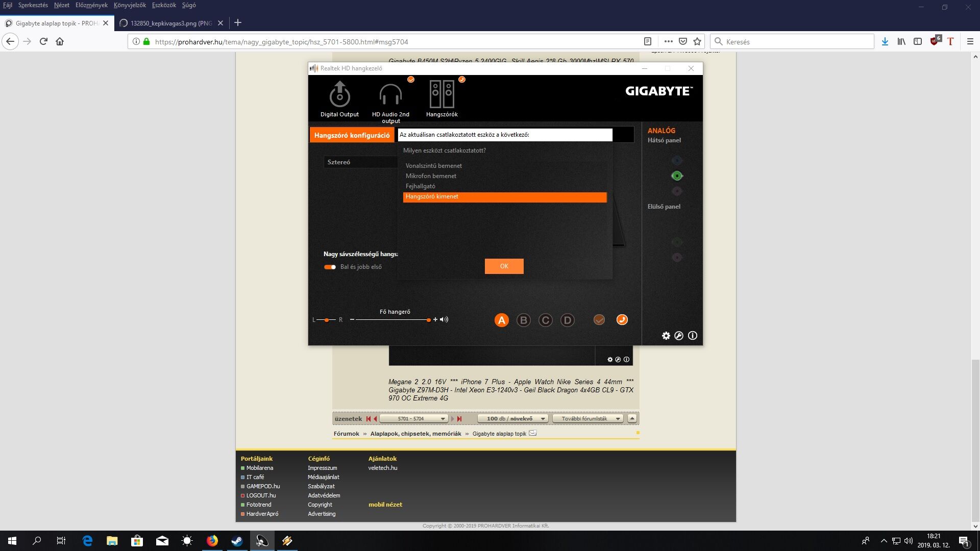Screen dimensions: 980x551
Task: Open the Realtek info icon
Action: [x=693, y=336]
